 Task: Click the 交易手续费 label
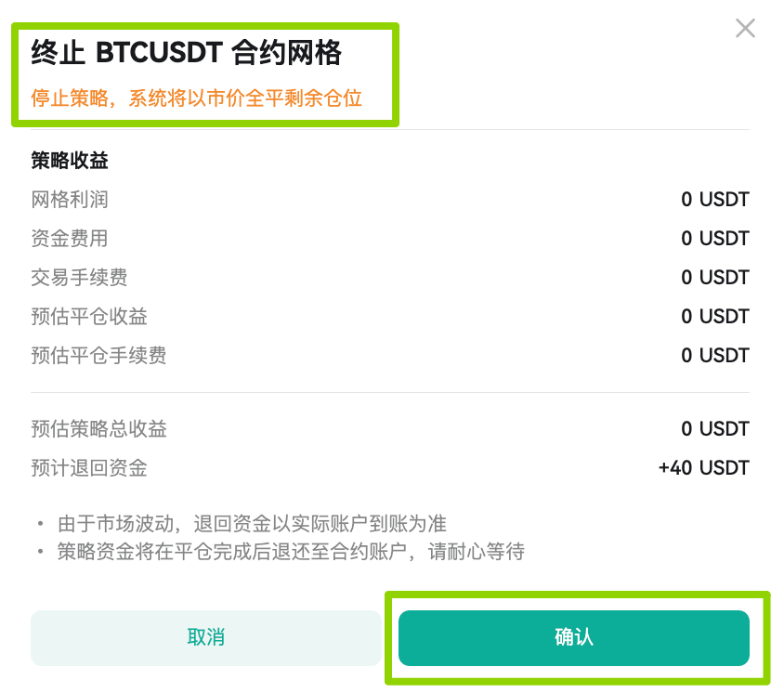pos(79,278)
